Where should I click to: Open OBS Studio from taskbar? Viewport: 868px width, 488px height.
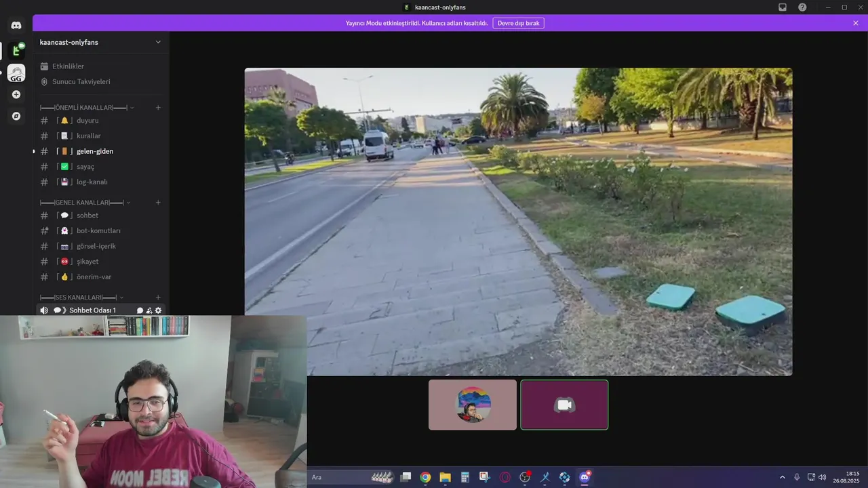point(525,477)
